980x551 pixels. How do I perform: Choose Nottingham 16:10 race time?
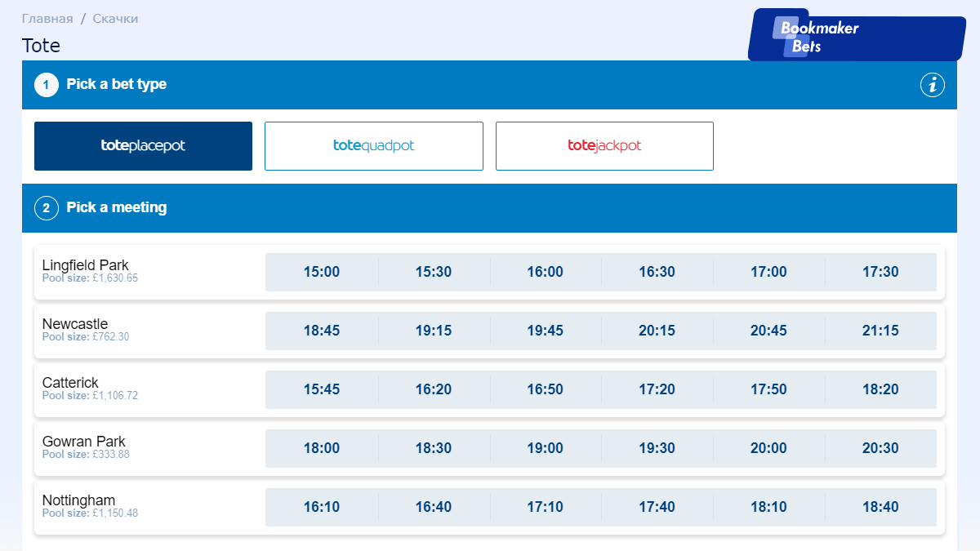click(x=322, y=507)
